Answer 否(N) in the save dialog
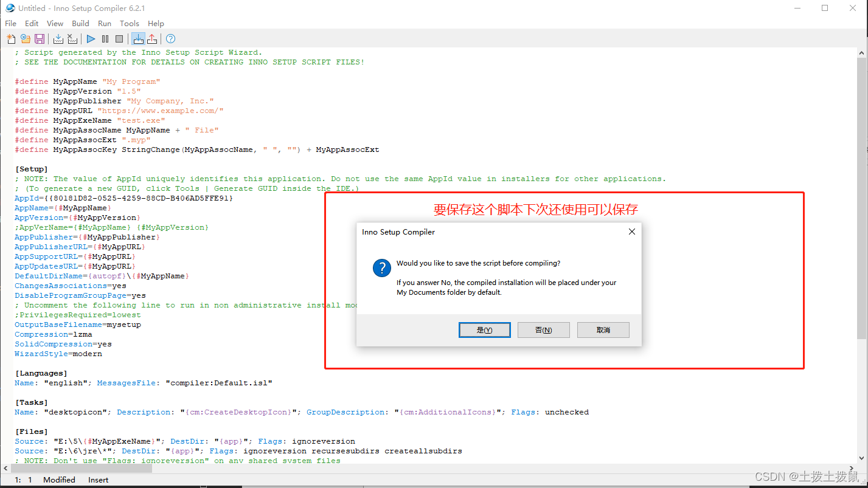Viewport: 868px width, 488px height. (x=543, y=330)
